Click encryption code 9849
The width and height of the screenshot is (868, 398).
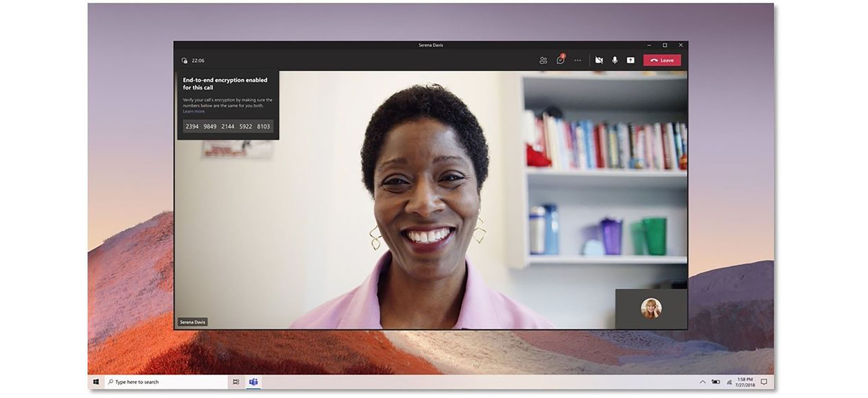(210, 127)
